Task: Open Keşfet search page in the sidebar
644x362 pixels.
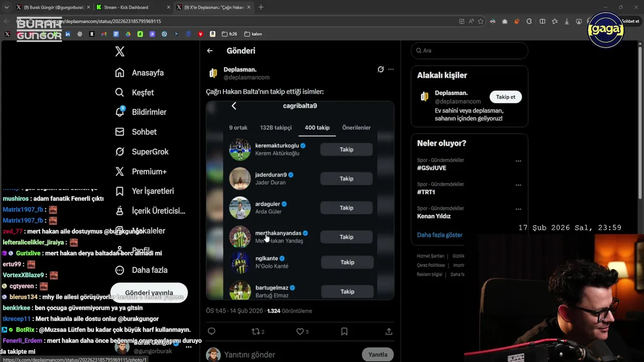Action: click(x=134, y=93)
